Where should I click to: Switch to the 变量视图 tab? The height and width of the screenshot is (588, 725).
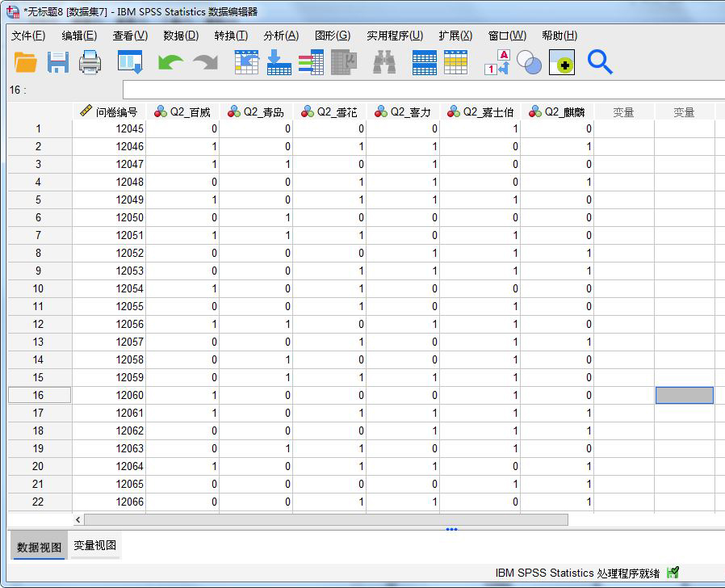94,546
